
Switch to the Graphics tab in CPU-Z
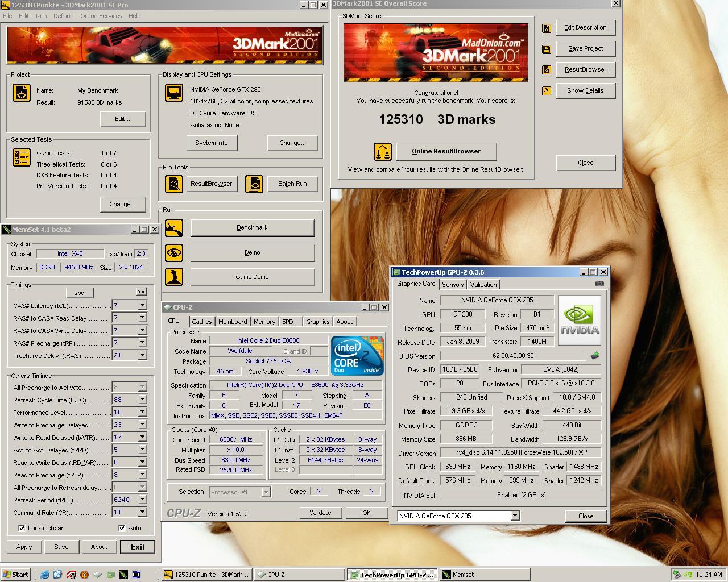pos(317,322)
